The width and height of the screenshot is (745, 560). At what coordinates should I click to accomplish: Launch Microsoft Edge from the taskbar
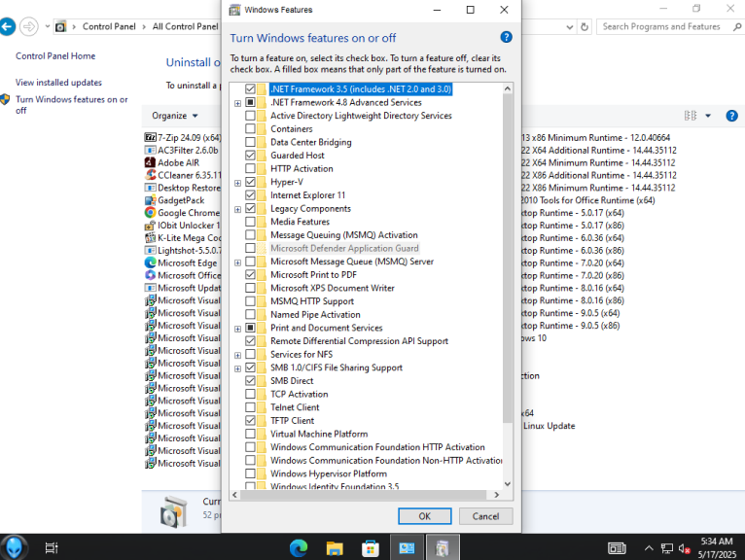(x=299, y=547)
